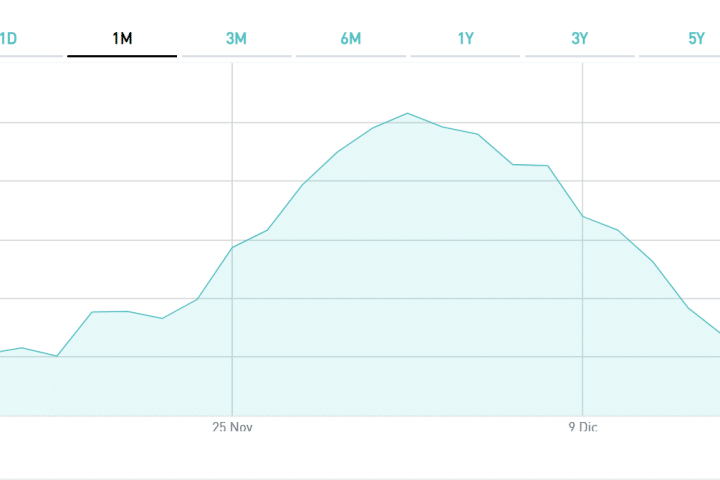
Task: Open the 6M time range tab
Action: point(351,39)
